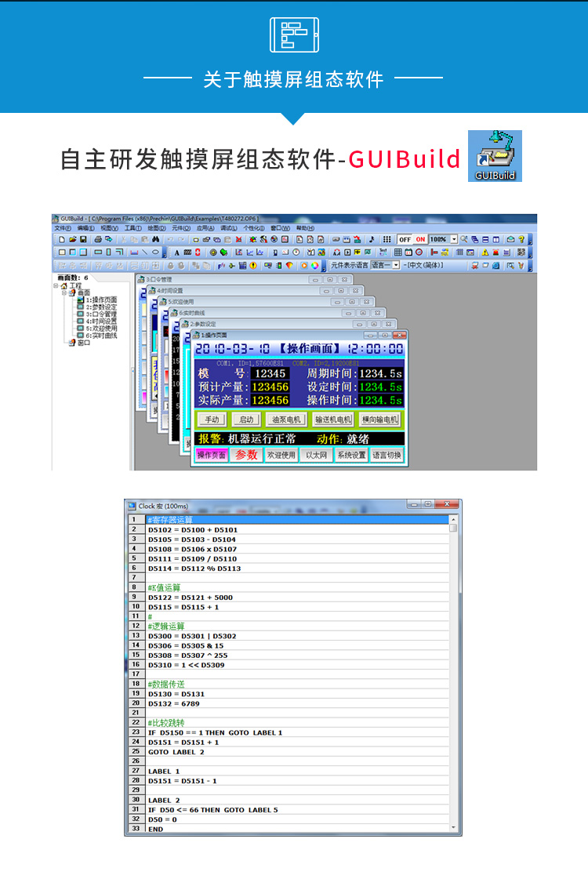
Task: Open the 文件(F) menu
Action: pos(63,228)
